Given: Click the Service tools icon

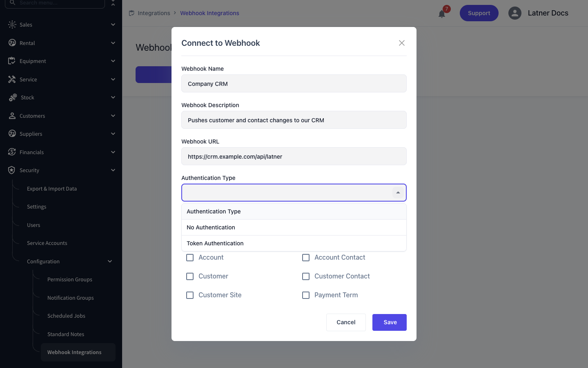Looking at the screenshot, I should coord(12,79).
